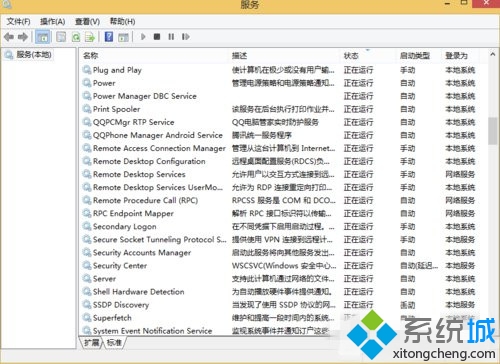Select QQPhone Manager Android Service
Screen dimensions: 500x364
pos(158,135)
